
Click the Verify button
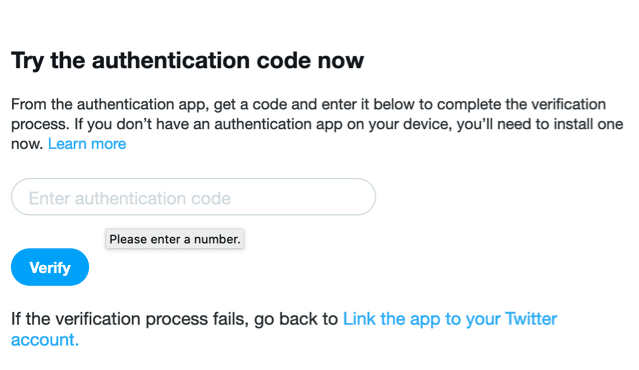point(50,267)
